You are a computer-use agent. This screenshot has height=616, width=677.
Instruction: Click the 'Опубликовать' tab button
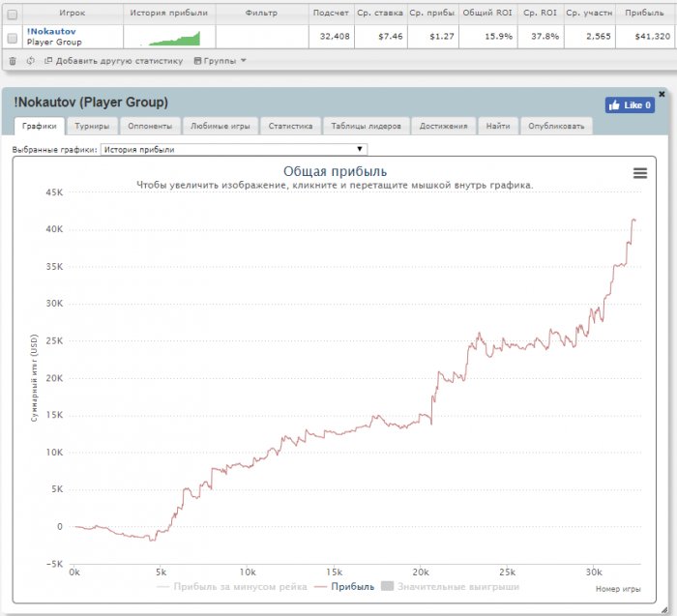click(x=557, y=126)
